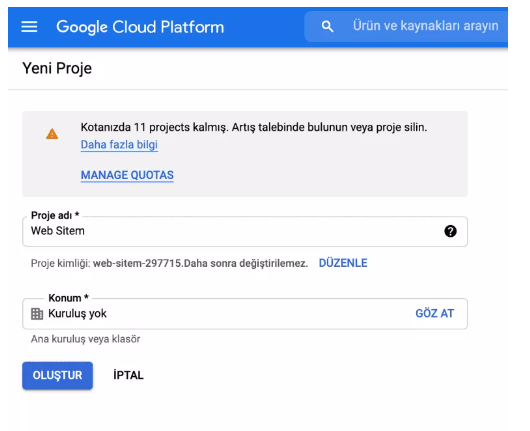The width and height of the screenshot is (530, 431).
Task: Click the Google Cloud Platform logo
Action: coord(140,27)
